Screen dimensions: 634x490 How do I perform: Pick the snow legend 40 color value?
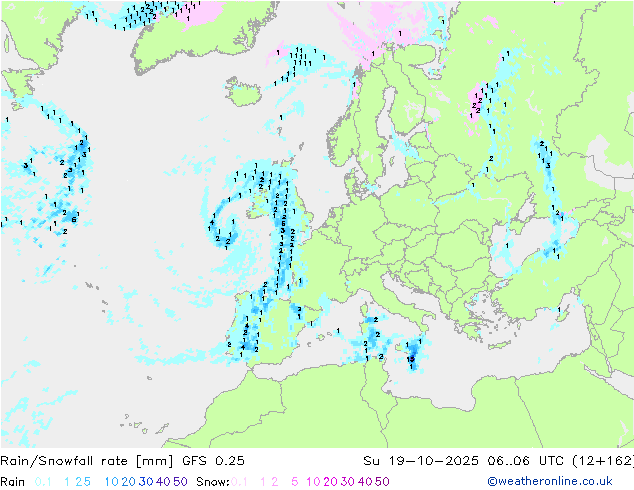click(x=365, y=482)
